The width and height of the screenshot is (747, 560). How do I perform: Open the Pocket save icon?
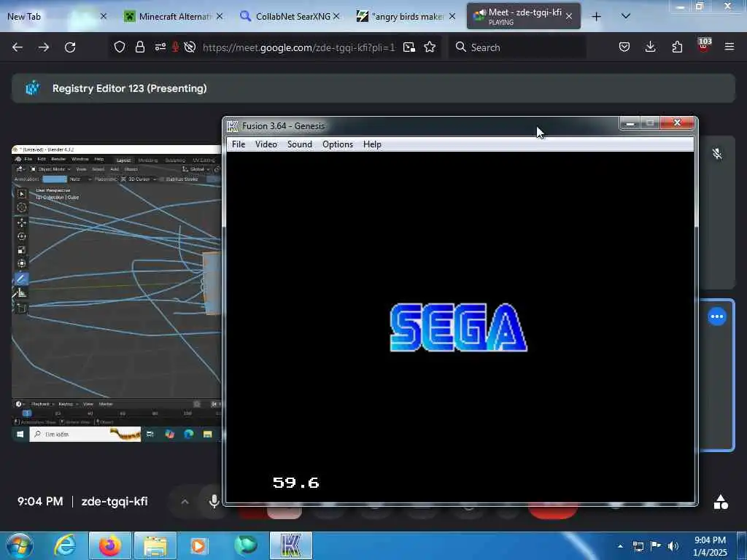click(624, 47)
